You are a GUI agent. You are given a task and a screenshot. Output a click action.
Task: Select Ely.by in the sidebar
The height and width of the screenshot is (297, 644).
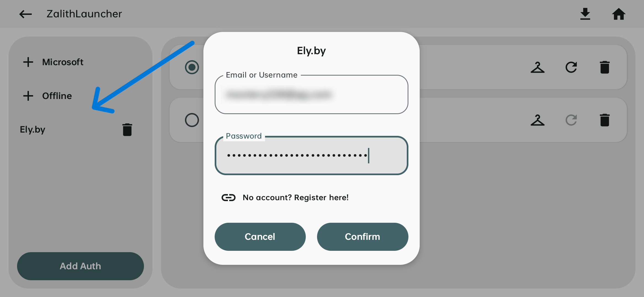click(32, 130)
